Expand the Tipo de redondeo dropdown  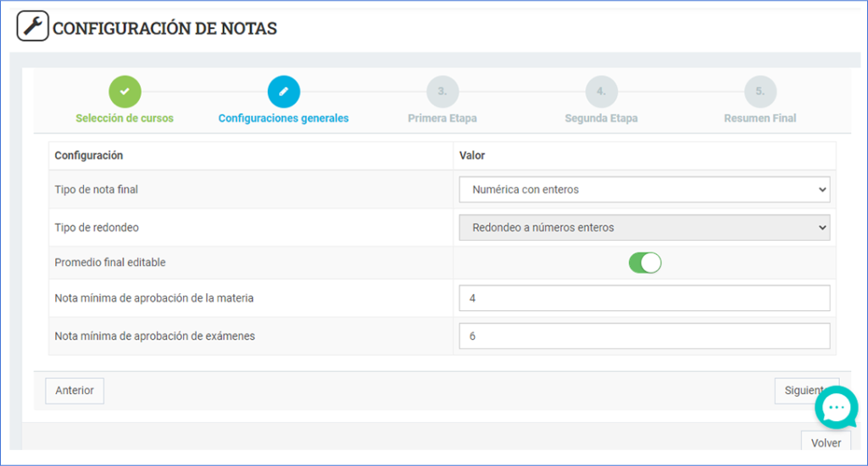pos(644,227)
